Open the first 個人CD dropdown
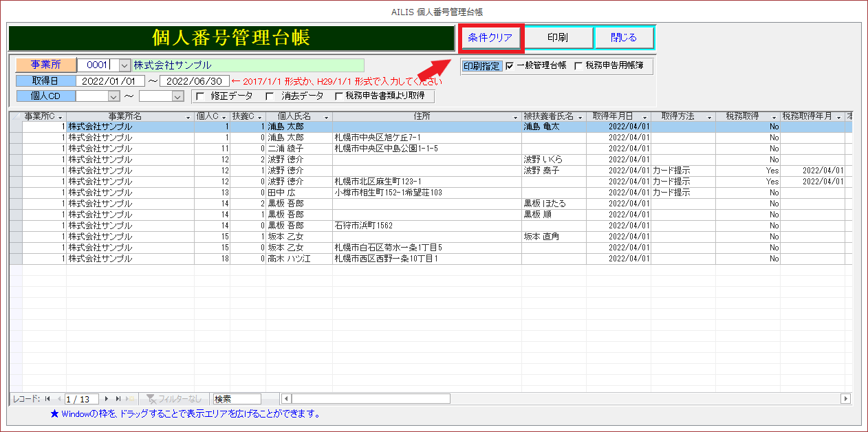Screen dimensions: 868x432 coord(113,96)
